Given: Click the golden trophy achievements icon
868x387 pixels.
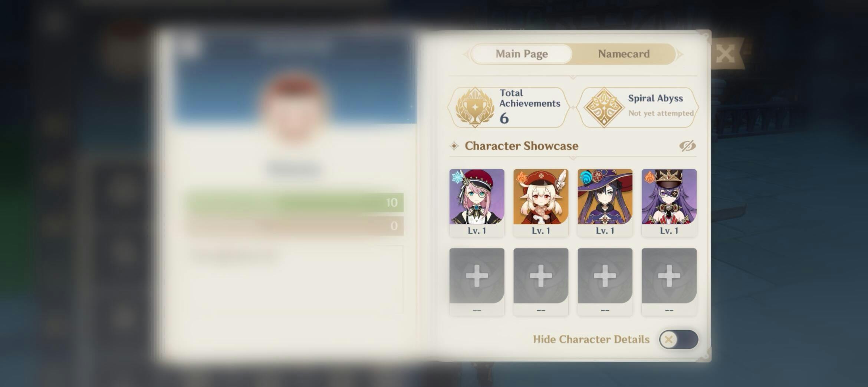Looking at the screenshot, I should 475,108.
